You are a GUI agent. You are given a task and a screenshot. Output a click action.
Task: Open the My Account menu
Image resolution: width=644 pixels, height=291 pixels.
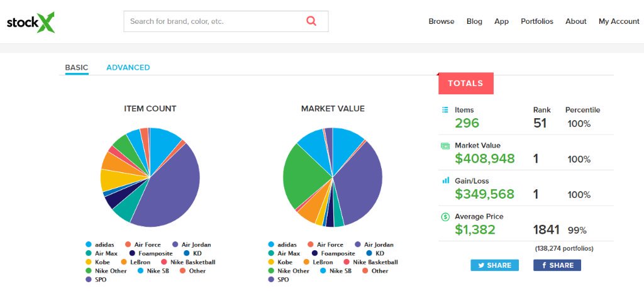[618, 21]
